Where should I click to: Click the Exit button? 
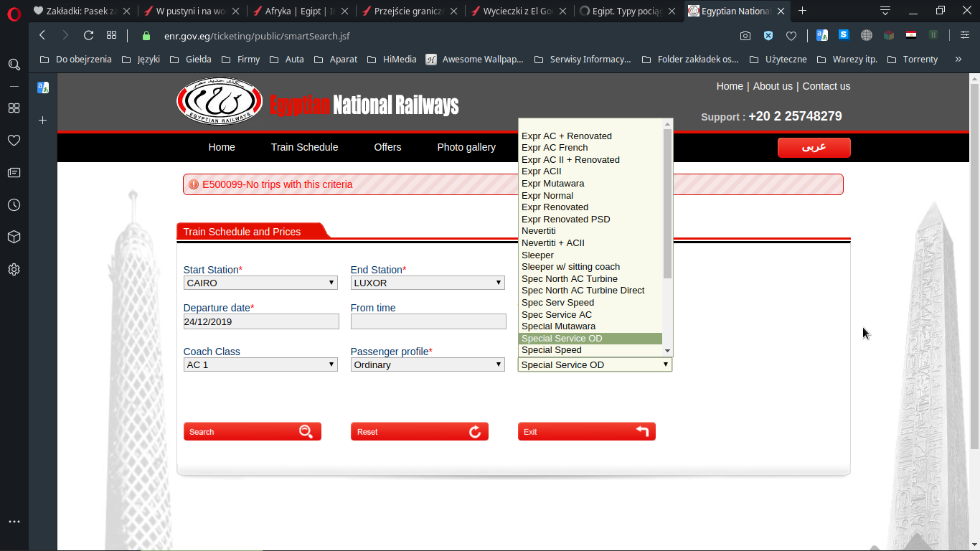[x=587, y=431]
